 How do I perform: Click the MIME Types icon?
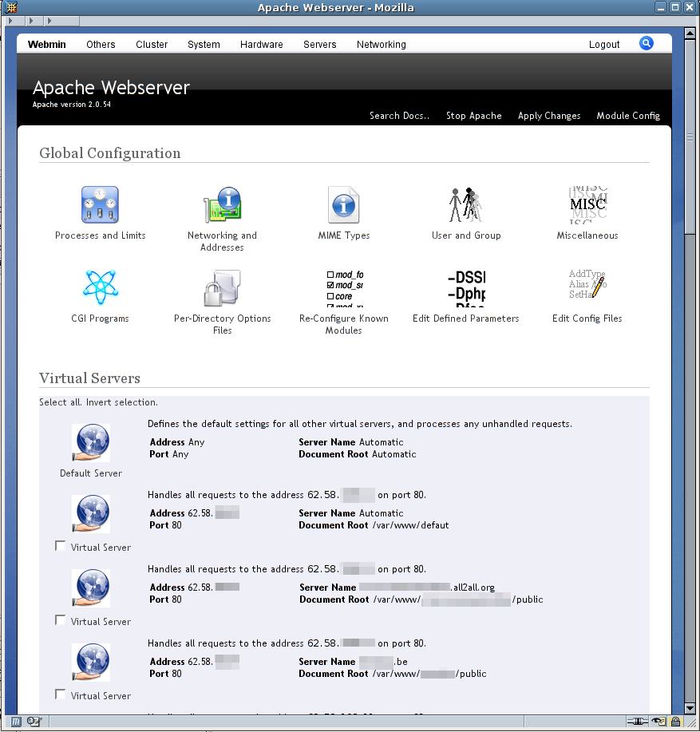coord(344,205)
